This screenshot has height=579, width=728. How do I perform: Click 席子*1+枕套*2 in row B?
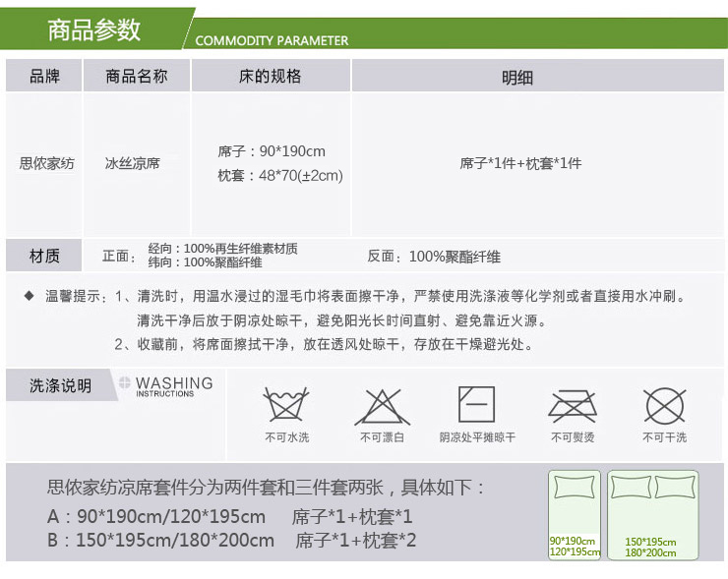356,540
